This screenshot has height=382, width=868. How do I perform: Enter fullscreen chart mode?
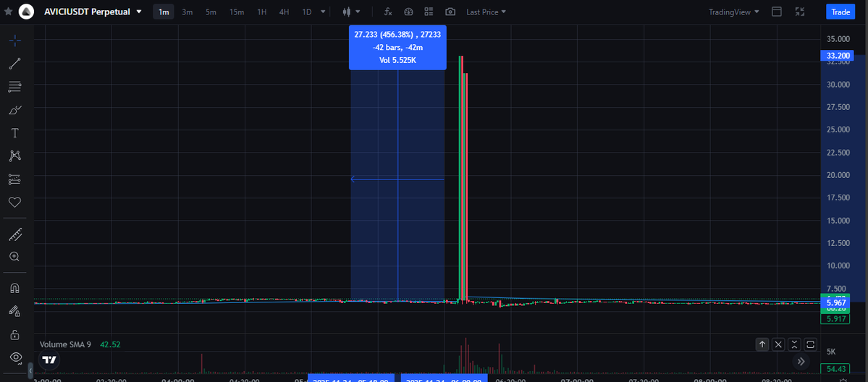799,12
